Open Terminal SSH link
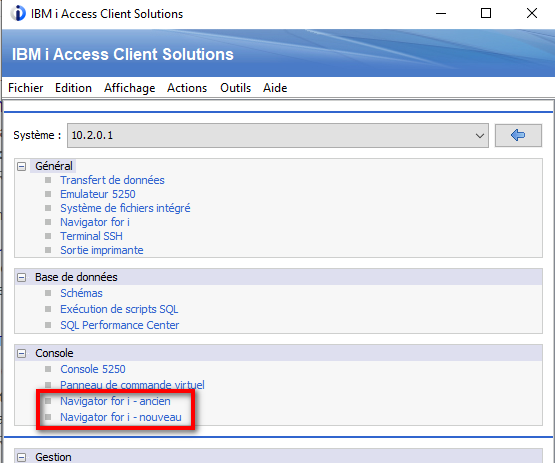Viewport: 555px width, 463px height. point(91,236)
